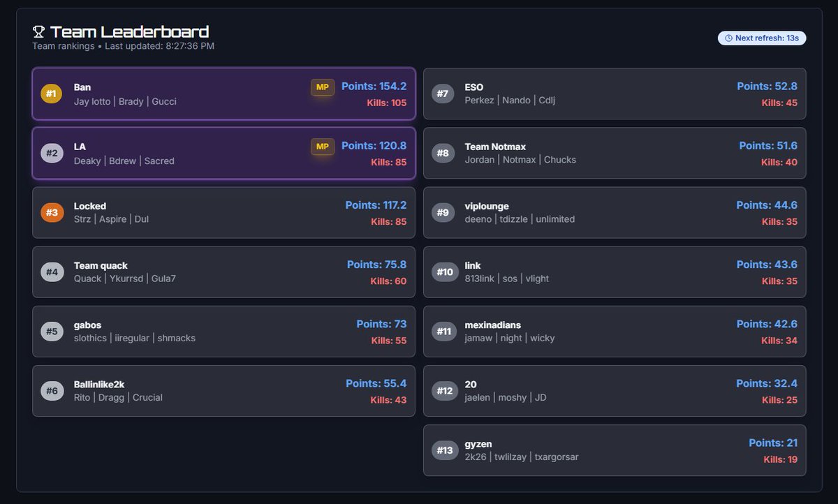Click Points: 117.2 value
The width and height of the screenshot is (838, 504).
pos(376,205)
